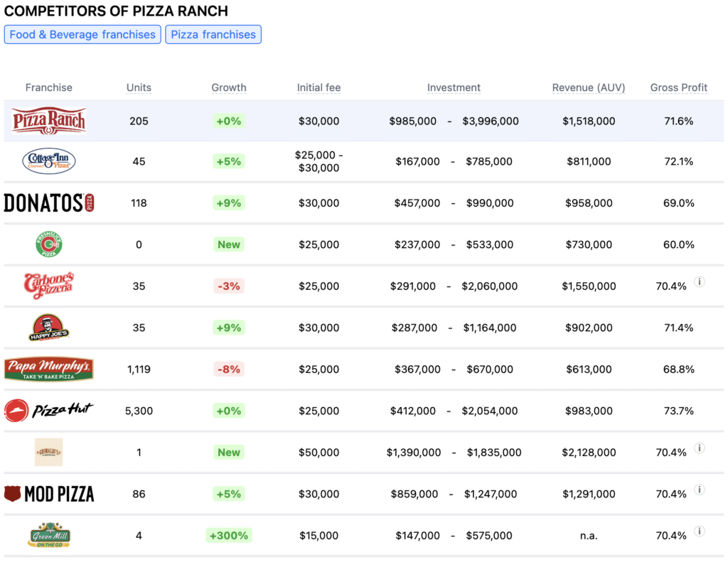
Task: Open the Carbone's Pizzeria logo
Action: pos(49,286)
